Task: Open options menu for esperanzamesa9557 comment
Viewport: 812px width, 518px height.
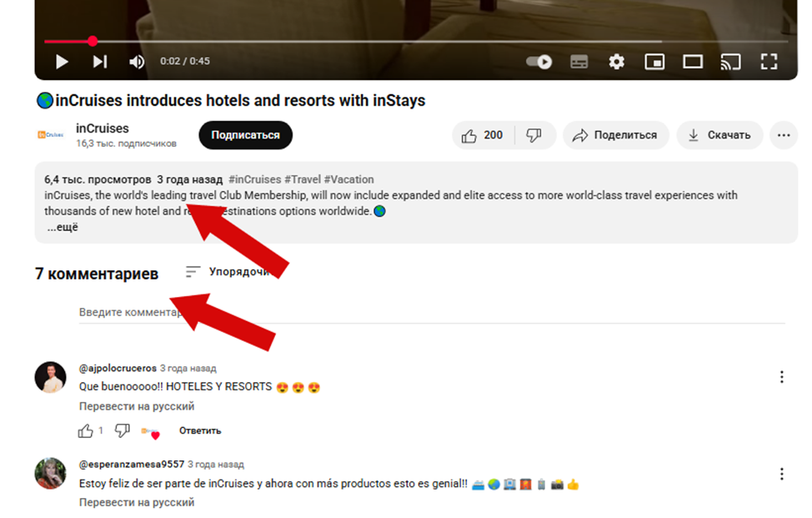Action: point(781,474)
